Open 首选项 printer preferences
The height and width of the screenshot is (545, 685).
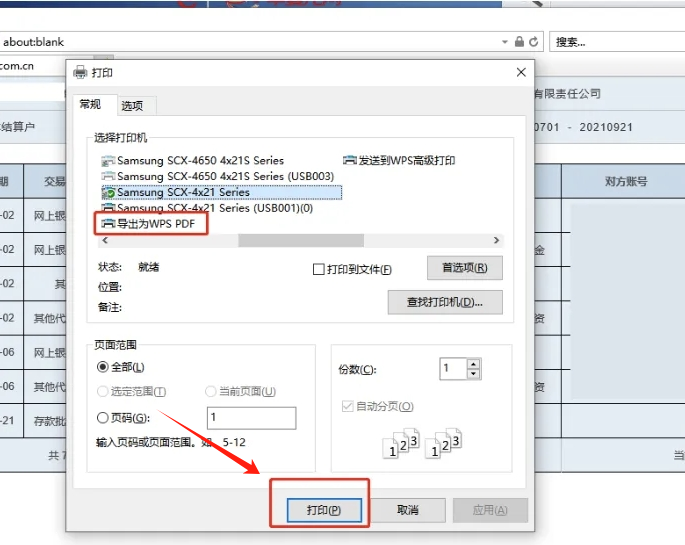coord(464,268)
